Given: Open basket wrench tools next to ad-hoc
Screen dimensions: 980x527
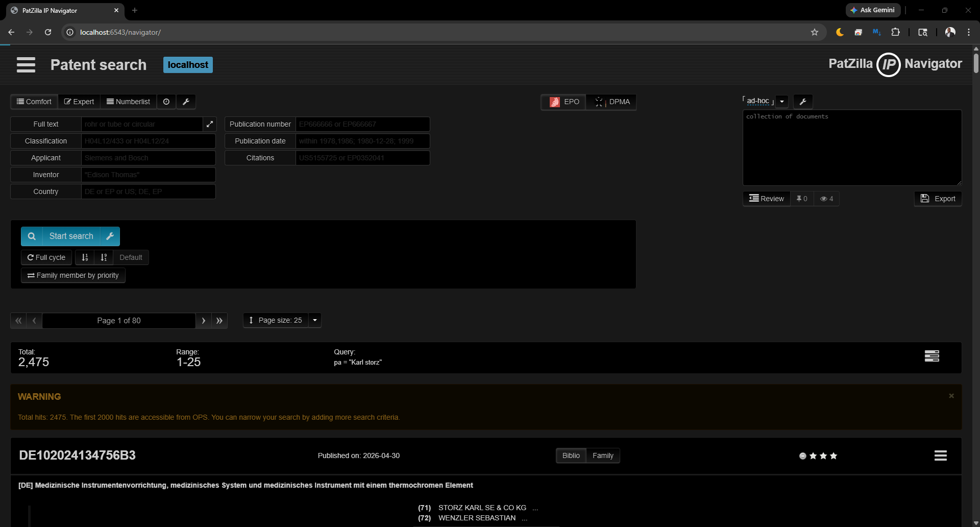Looking at the screenshot, I should [803, 102].
